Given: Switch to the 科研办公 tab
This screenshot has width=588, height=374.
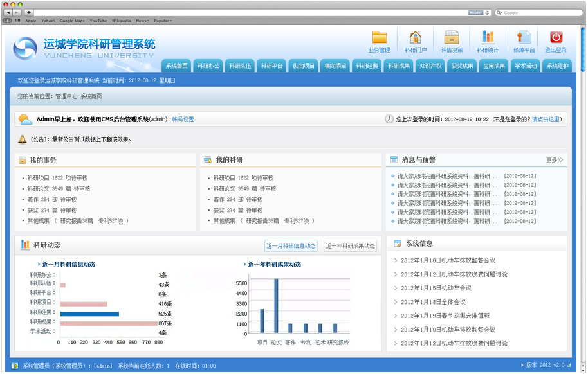Looking at the screenshot, I should pos(208,66).
